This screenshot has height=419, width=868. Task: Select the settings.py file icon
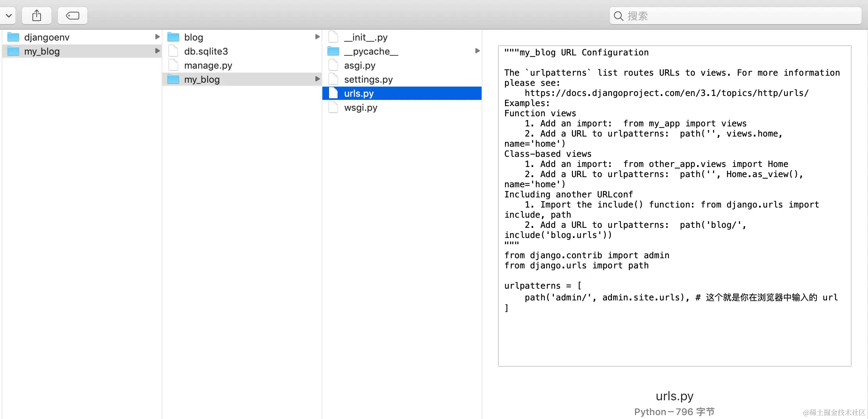pyautogui.click(x=333, y=79)
